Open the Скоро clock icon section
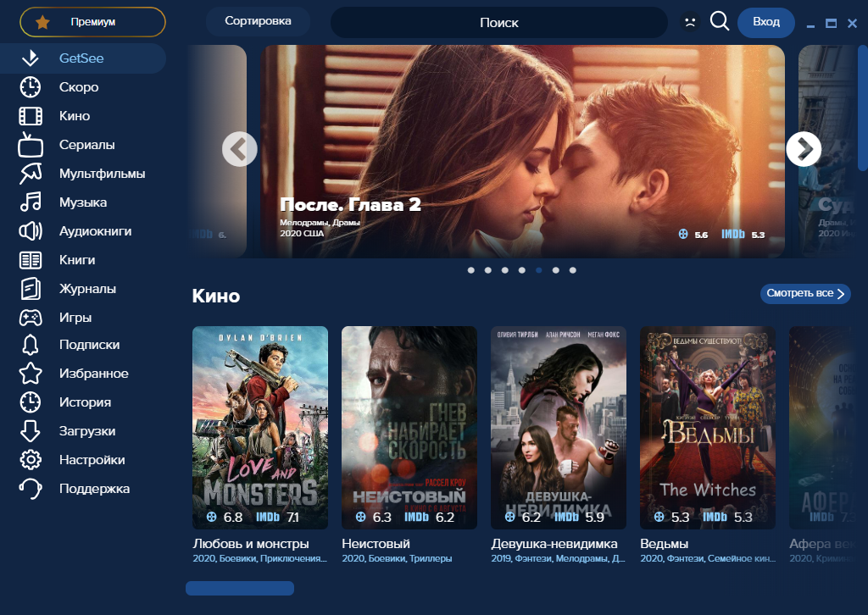Image resolution: width=868 pixels, height=615 pixels. click(31, 87)
